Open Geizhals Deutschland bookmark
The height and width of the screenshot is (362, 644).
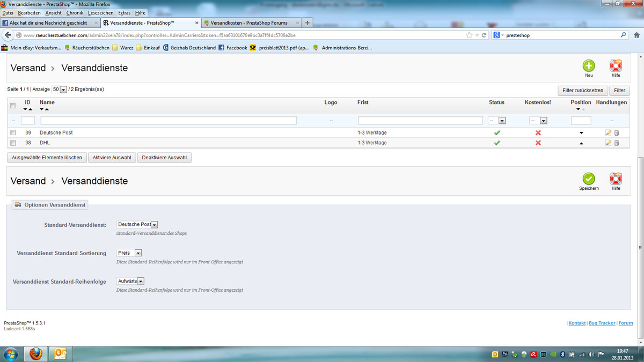pyautogui.click(x=189, y=48)
